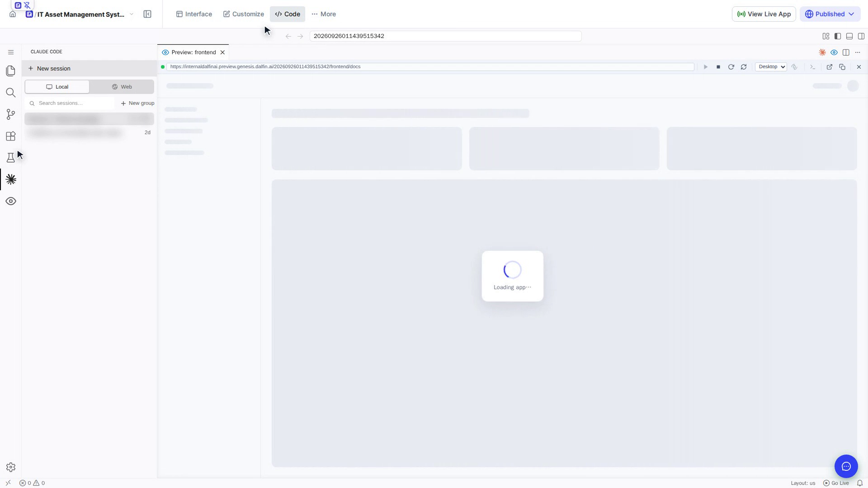Viewport: 868px width, 488px height.
Task: Open preview in external browser icon
Action: click(x=830, y=67)
